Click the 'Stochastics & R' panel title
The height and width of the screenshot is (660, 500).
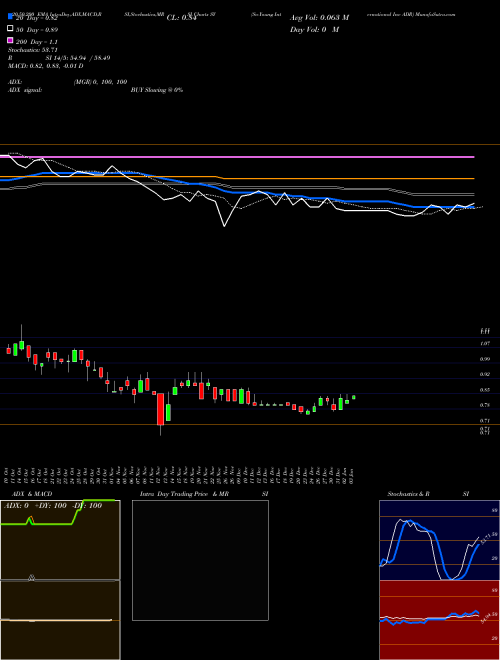[x=409, y=494]
